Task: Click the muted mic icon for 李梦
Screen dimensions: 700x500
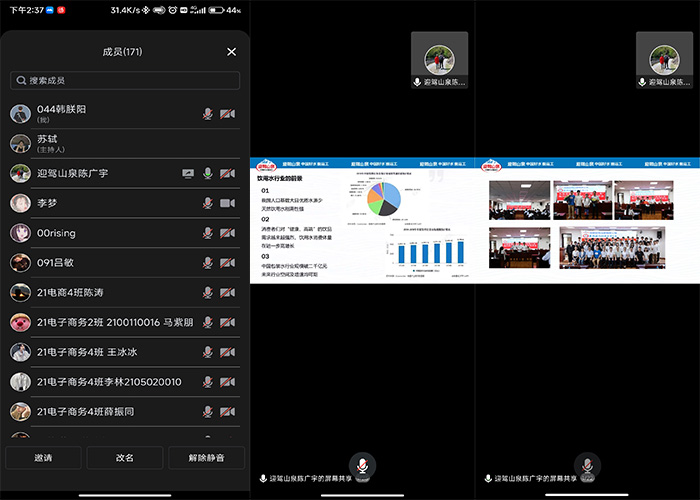Action: [x=207, y=203]
